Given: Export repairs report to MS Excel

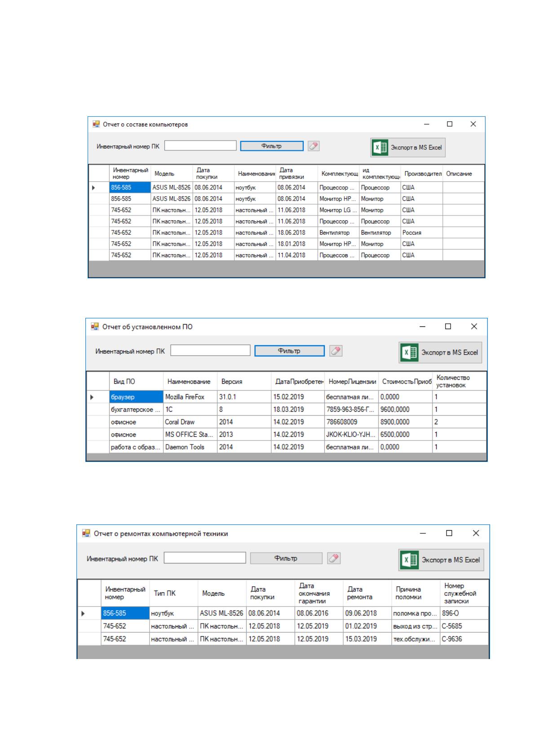Looking at the screenshot, I should [441, 560].
